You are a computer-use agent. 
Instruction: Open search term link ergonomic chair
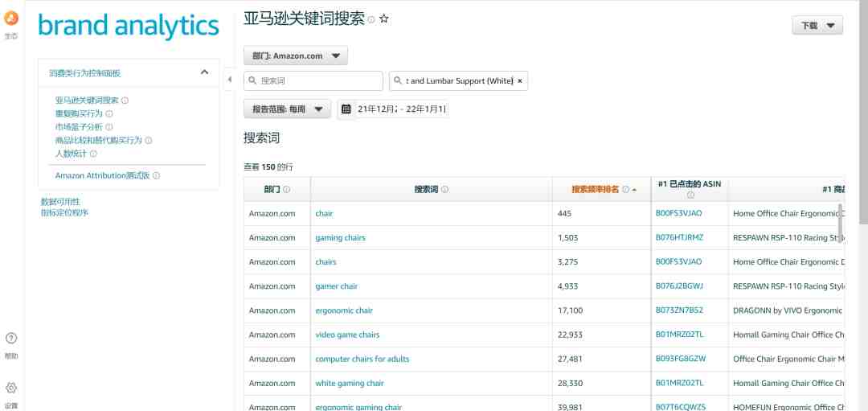coord(344,310)
